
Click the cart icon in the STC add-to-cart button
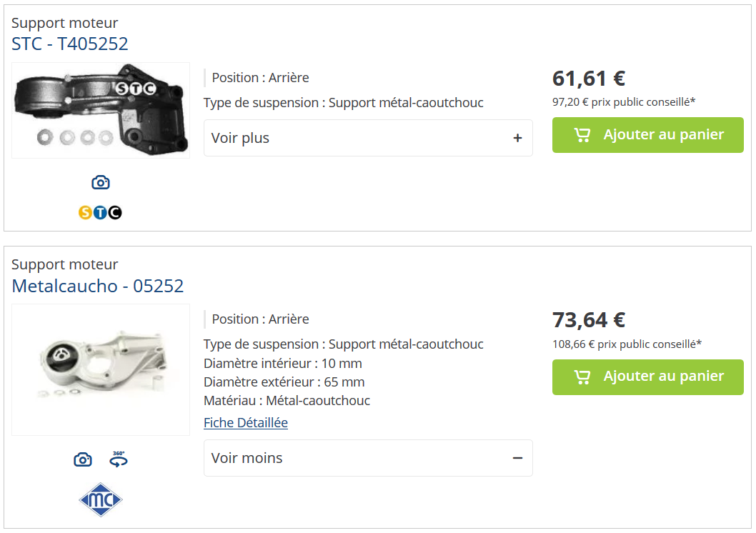582,135
